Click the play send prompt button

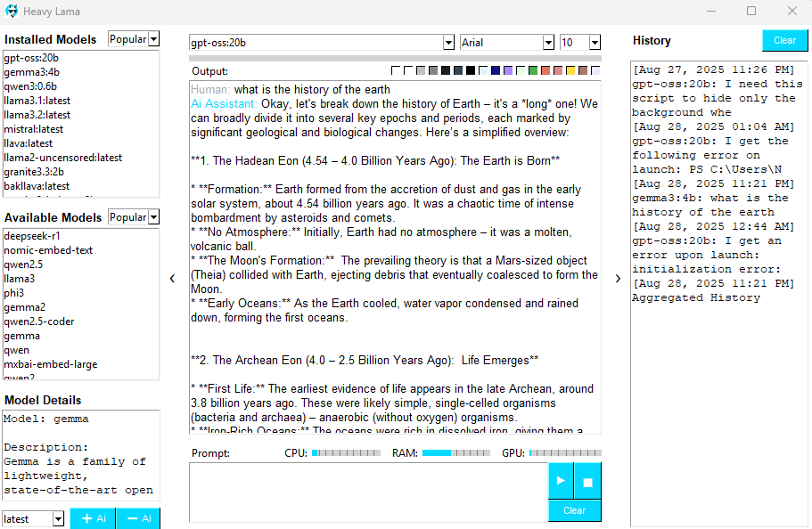[561, 481]
